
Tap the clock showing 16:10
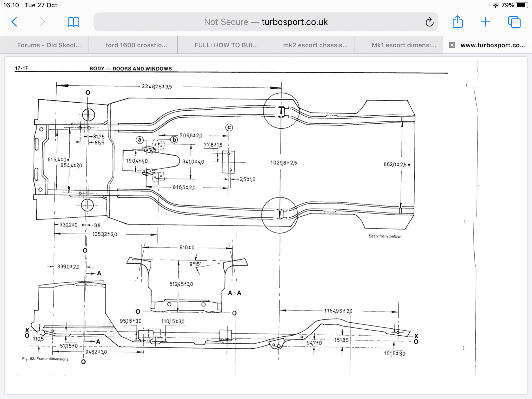click(11, 5)
